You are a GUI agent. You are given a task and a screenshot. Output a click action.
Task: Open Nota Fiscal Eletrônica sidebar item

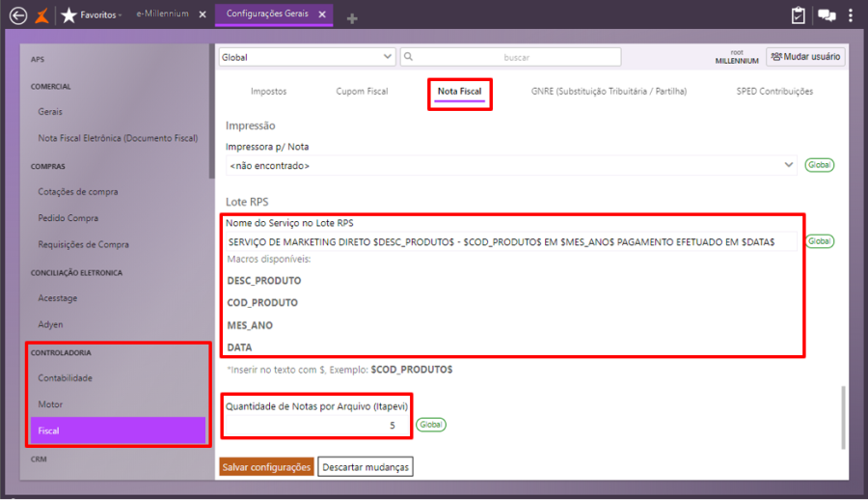tap(118, 138)
